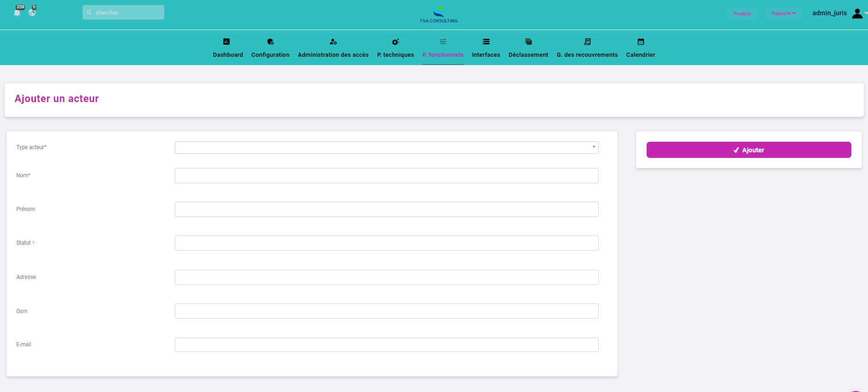868x392 pixels.
Task: Click the P. techniques gear icon
Action: pos(395,42)
